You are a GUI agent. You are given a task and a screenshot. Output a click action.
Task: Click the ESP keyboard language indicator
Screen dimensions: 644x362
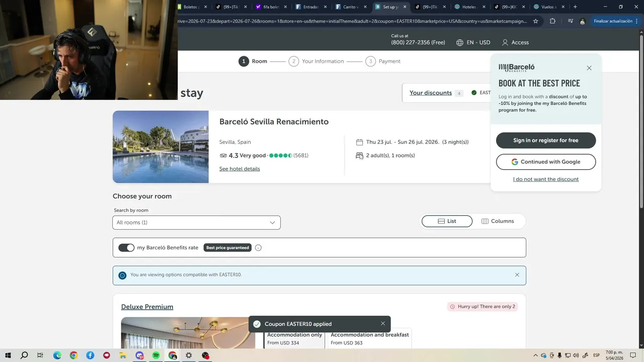pyautogui.click(x=596, y=355)
